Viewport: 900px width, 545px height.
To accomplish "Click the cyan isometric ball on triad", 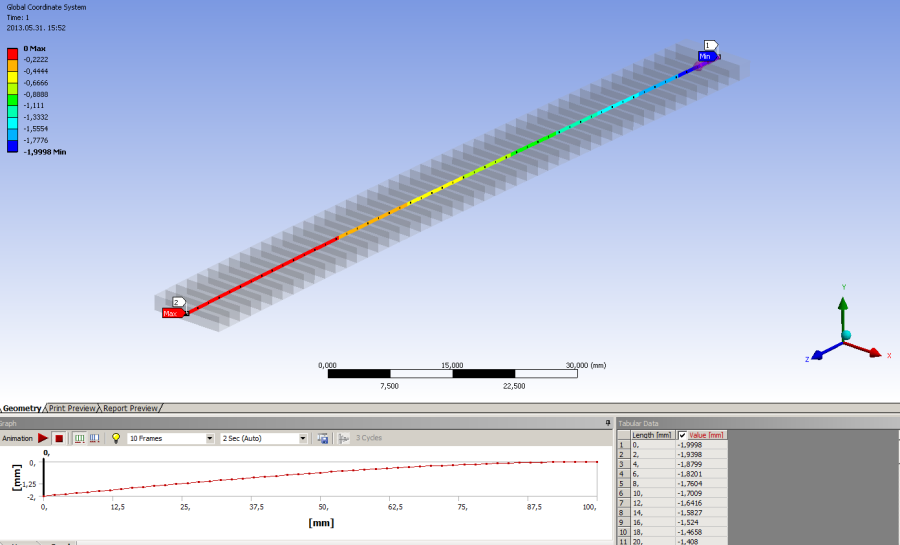I will pyautogui.click(x=846, y=335).
